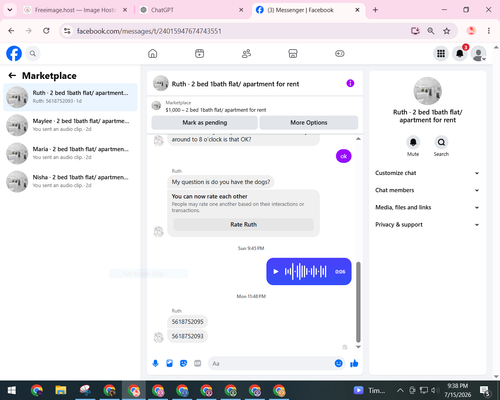Image resolution: width=500 pixels, height=400 pixels.
Task: Open File Explorer from the taskbar
Action: click(61, 390)
